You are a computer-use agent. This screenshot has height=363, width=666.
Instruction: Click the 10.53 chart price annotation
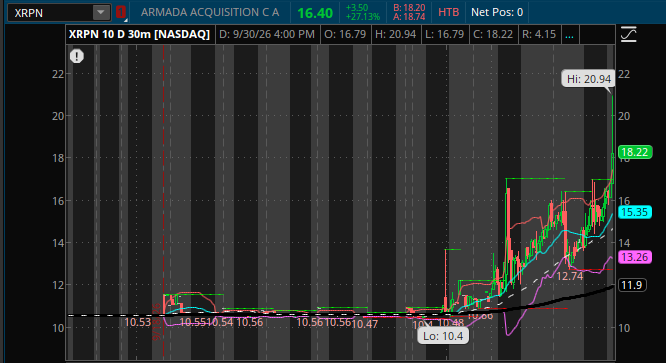coord(138,322)
